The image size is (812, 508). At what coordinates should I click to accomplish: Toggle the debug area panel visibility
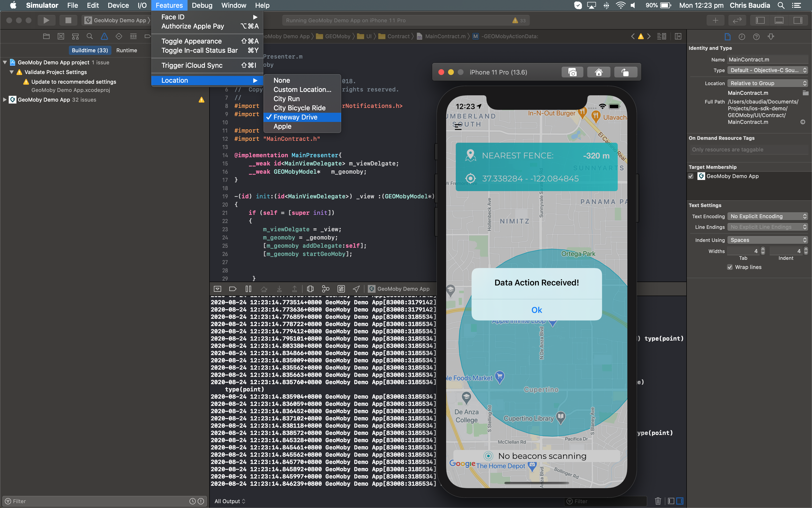click(x=779, y=20)
